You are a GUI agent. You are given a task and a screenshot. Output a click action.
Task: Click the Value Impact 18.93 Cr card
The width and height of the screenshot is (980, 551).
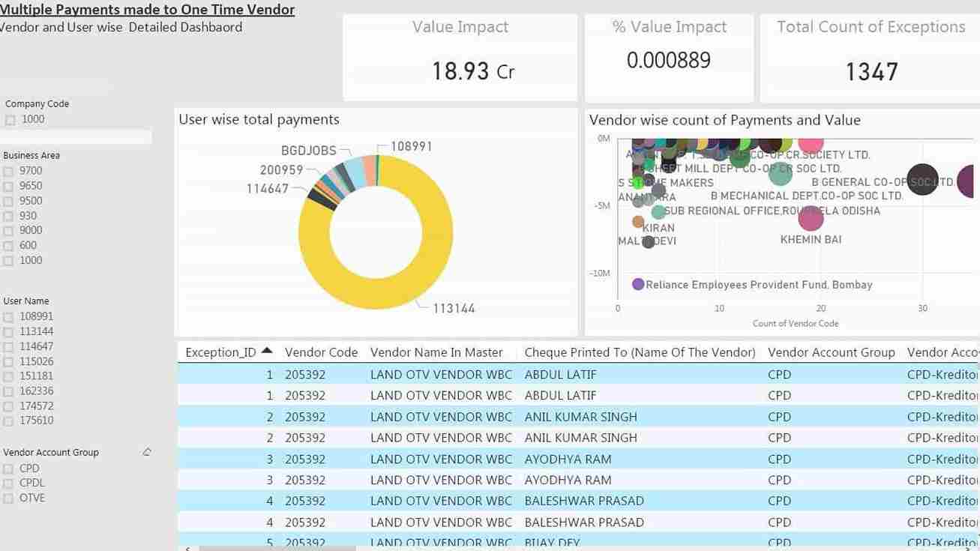coord(460,56)
